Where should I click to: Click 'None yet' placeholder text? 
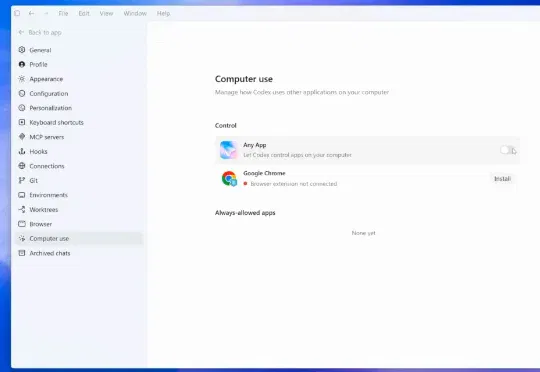364,233
